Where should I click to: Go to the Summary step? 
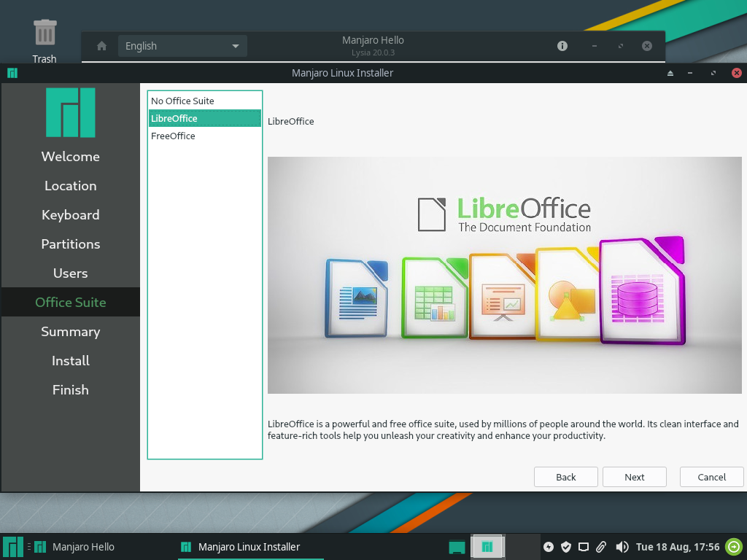point(71,332)
